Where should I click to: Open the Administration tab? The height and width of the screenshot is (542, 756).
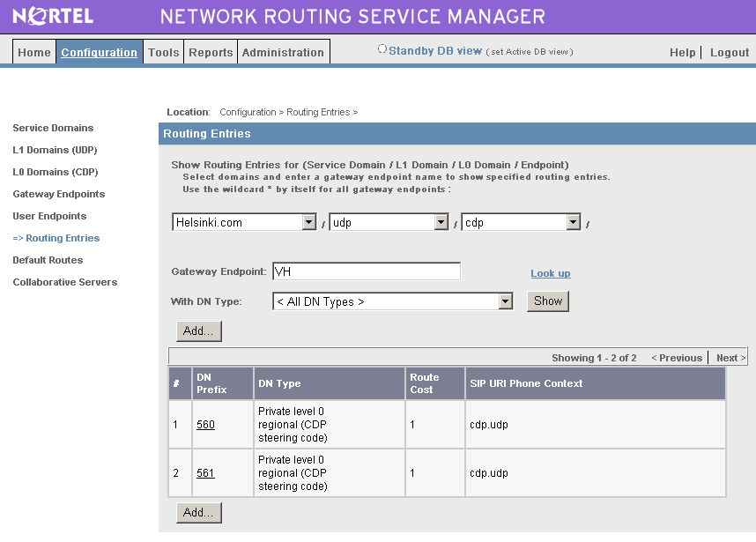tap(284, 52)
